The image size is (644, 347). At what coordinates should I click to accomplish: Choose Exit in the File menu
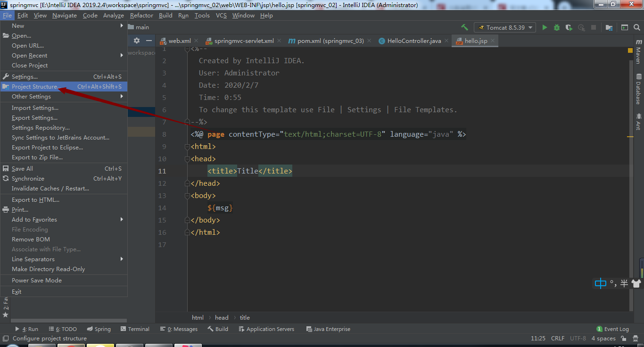[64, 292]
